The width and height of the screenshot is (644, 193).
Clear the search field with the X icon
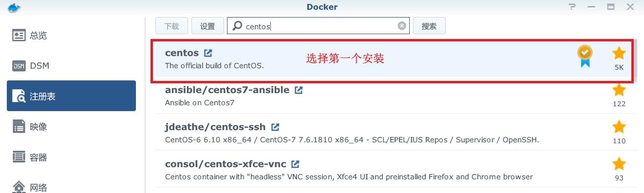coord(402,26)
